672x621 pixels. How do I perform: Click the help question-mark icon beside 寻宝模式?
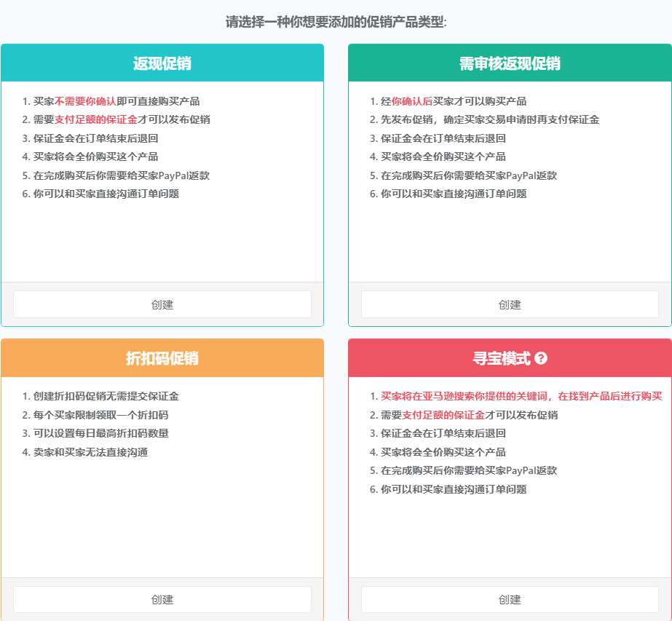click(x=541, y=358)
